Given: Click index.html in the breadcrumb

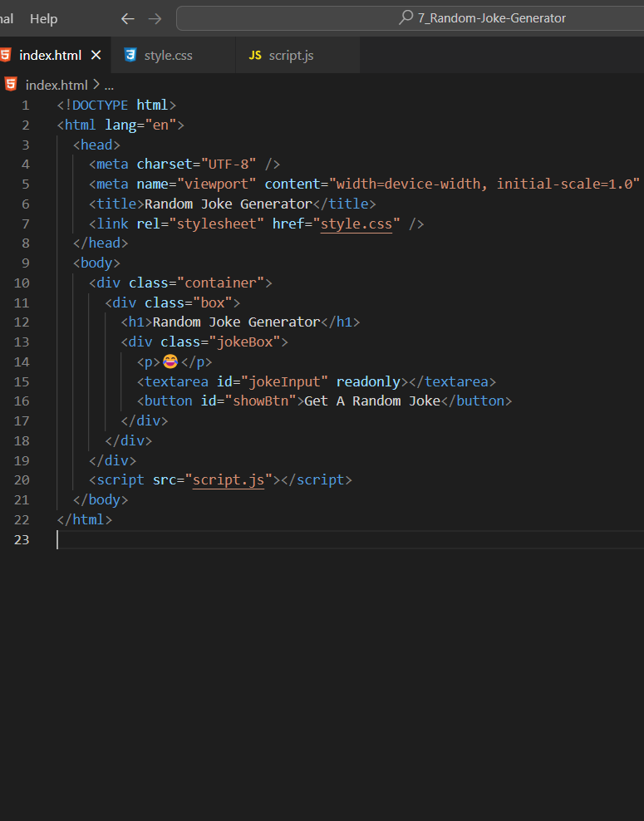Looking at the screenshot, I should [57, 85].
